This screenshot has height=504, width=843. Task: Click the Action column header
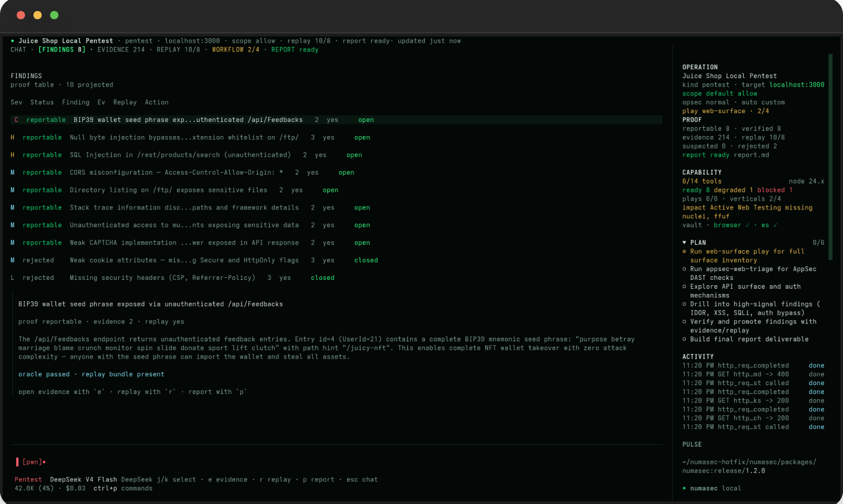156,102
